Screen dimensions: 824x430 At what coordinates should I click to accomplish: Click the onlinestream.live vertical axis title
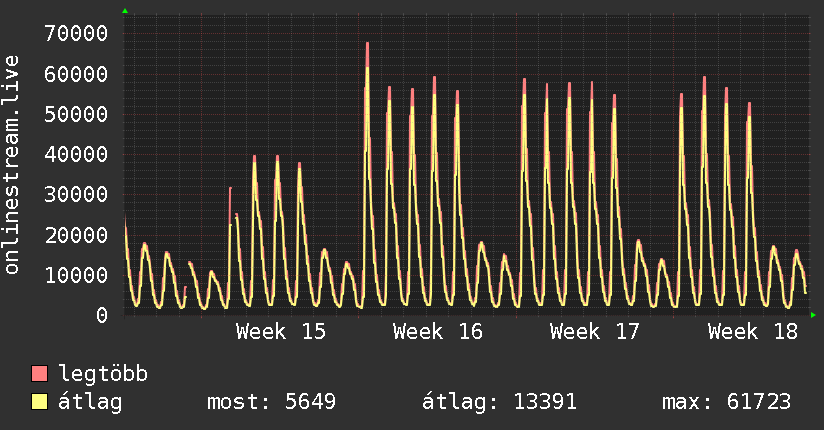(x=11, y=165)
